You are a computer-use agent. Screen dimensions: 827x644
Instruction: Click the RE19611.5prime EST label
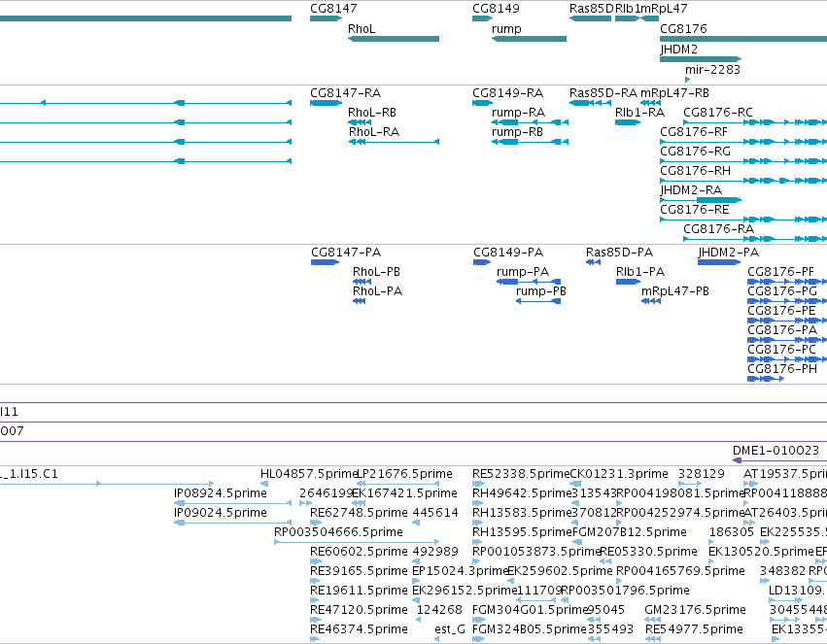pyautogui.click(x=360, y=591)
